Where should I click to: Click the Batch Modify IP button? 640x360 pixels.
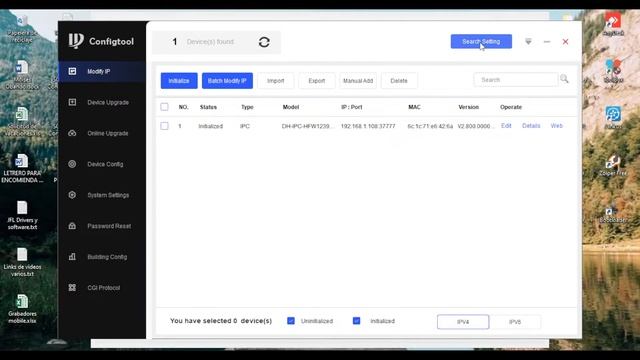click(227, 81)
